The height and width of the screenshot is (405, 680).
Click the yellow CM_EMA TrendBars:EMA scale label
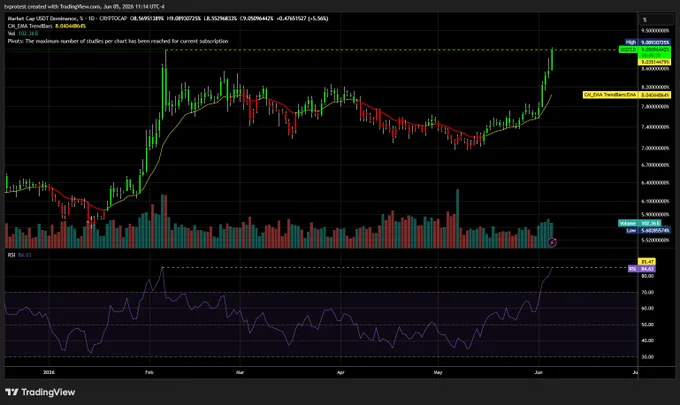(627, 95)
